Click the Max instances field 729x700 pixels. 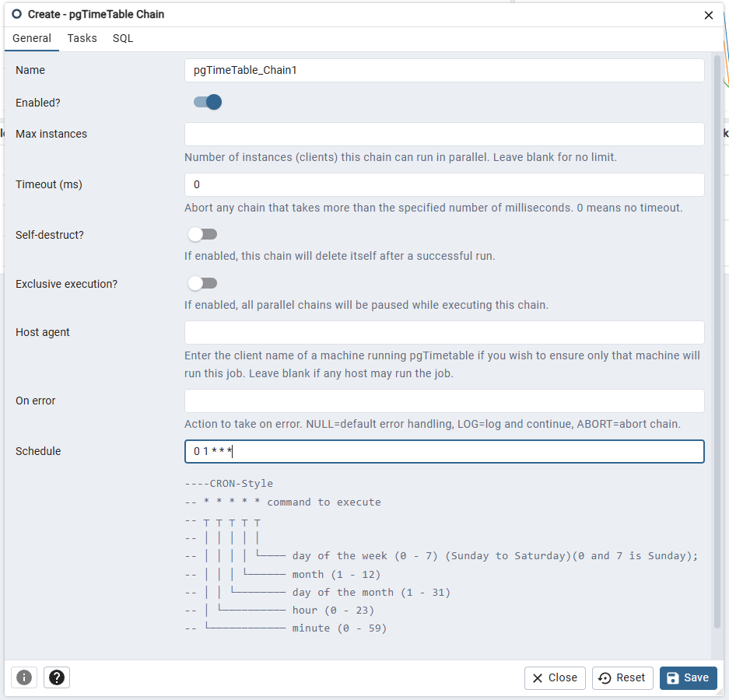444,134
